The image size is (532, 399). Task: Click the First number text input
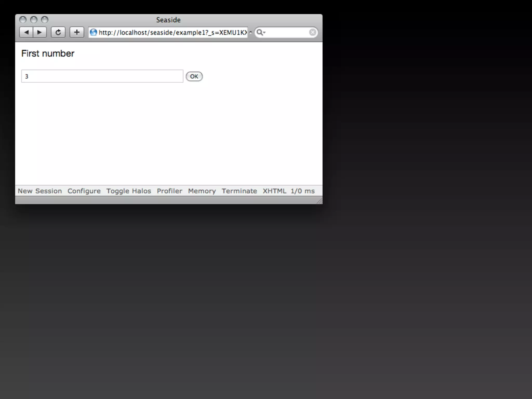tap(102, 76)
